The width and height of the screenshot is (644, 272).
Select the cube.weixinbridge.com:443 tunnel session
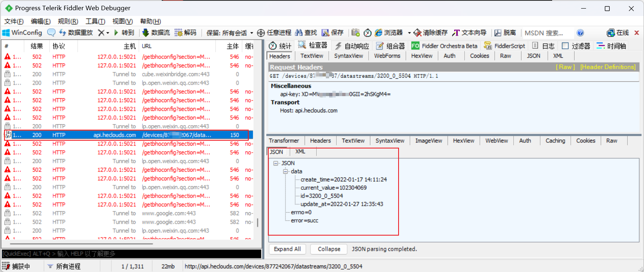(128, 74)
